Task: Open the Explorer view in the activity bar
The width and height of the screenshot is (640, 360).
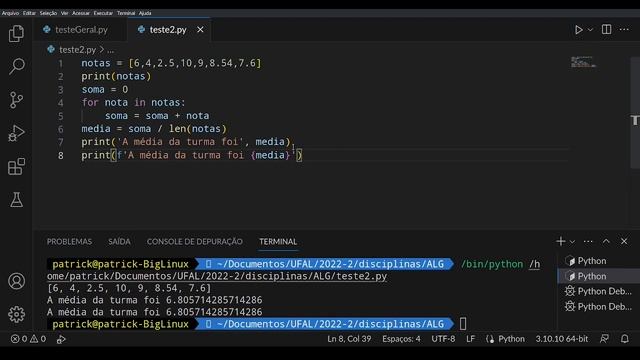Action: [16, 33]
